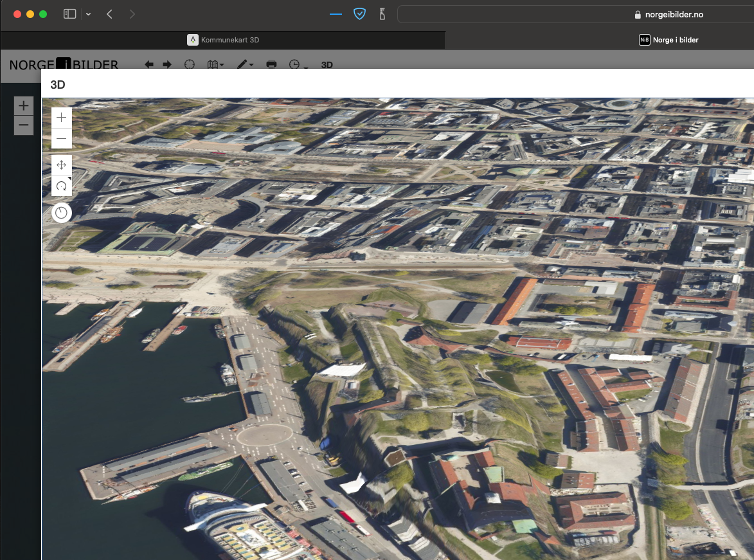Click the clock dial icon below the 3D tools
Image resolution: width=754 pixels, height=560 pixels.
coord(61,213)
